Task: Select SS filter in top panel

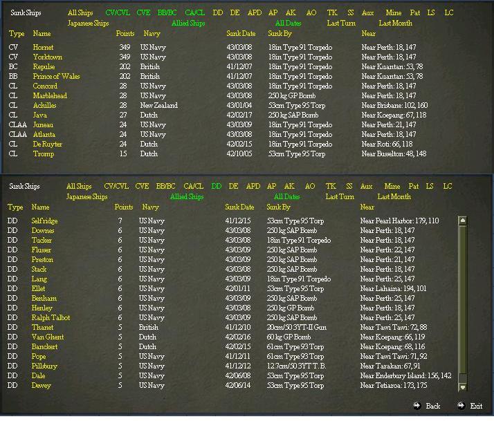Action: pyautogui.click(x=350, y=13)
